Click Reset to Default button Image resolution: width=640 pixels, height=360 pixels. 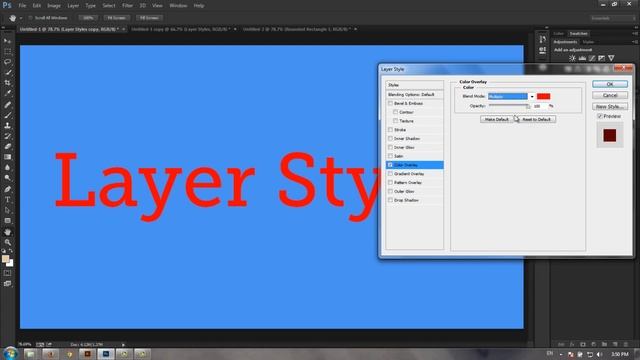point(536,119)
